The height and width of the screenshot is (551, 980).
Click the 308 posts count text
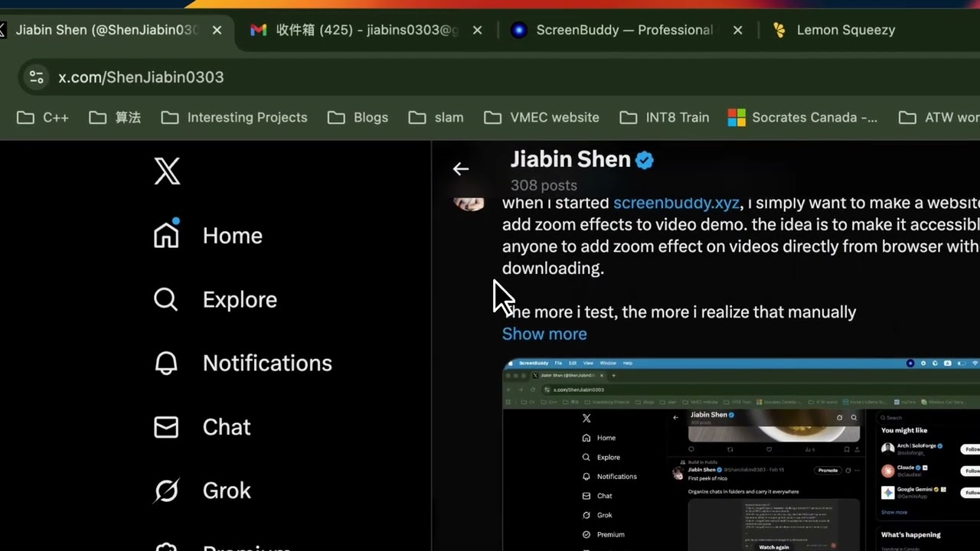(x=544, y=185)
